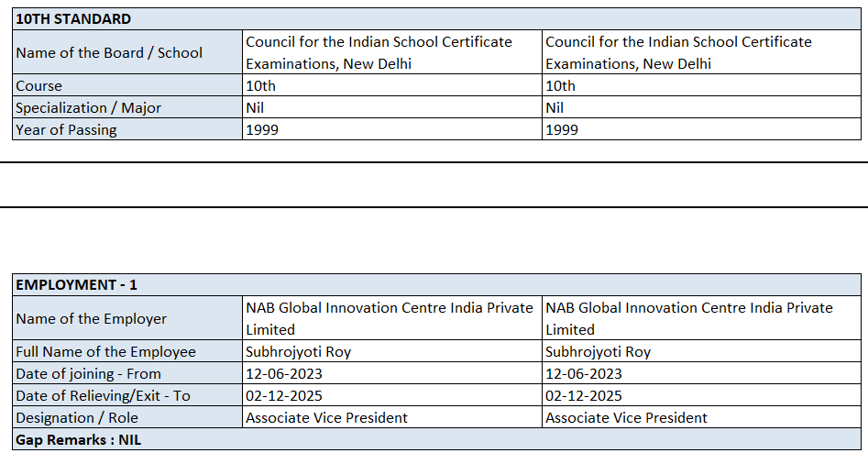Select the Gap Remarks : NIL row
Screen dimensions: 868x464
coord(79,440)
